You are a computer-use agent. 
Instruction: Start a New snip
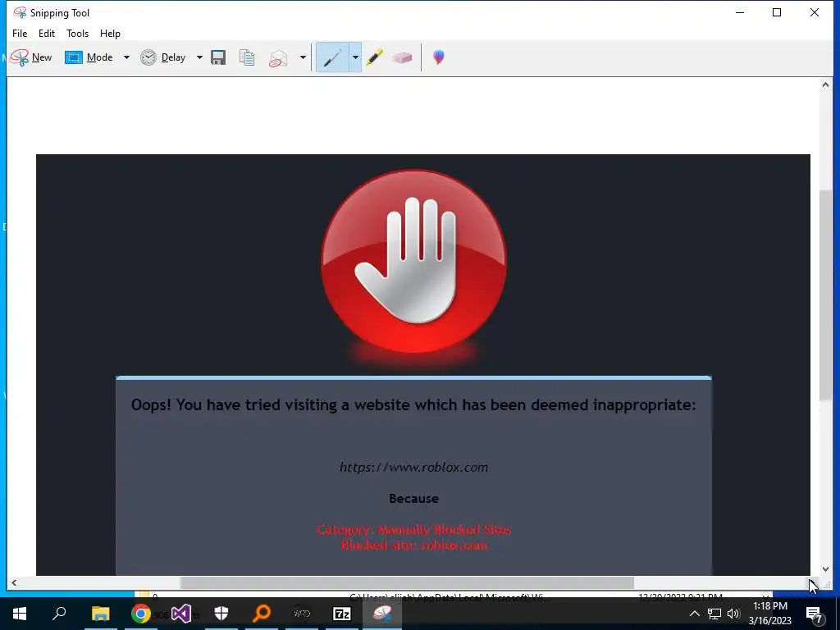pos(31,57)
